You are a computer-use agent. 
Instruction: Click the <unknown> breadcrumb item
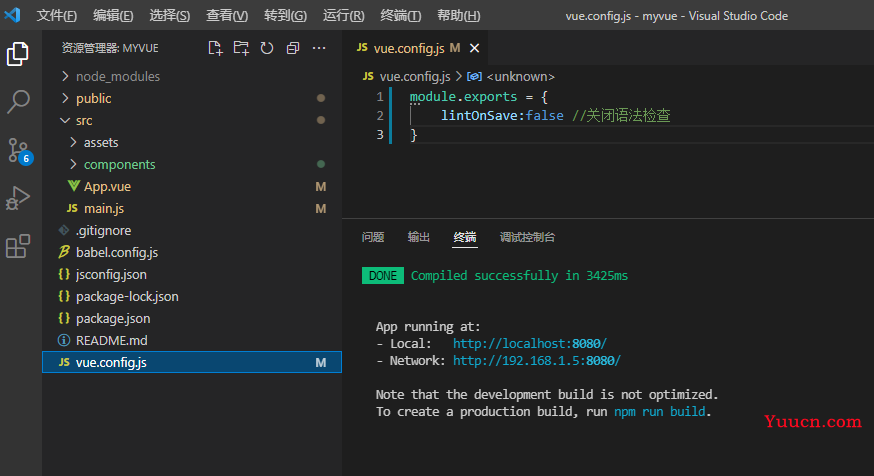[521, 76]
